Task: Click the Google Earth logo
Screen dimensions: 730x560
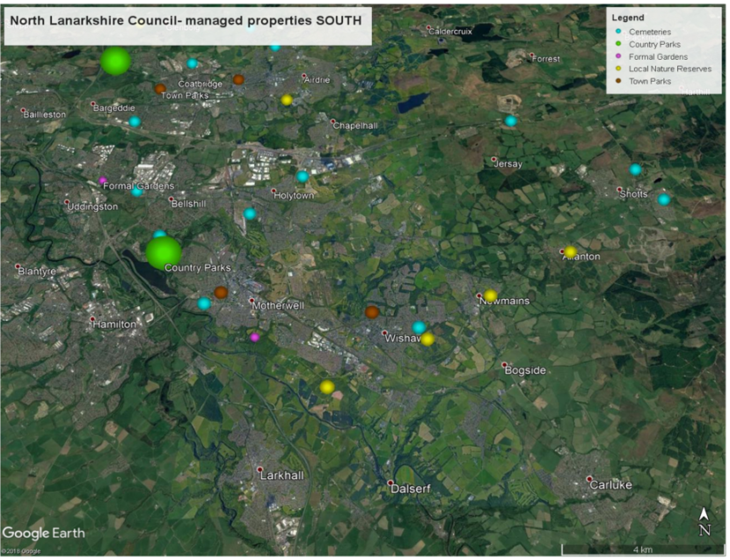Action: [44, 533]
